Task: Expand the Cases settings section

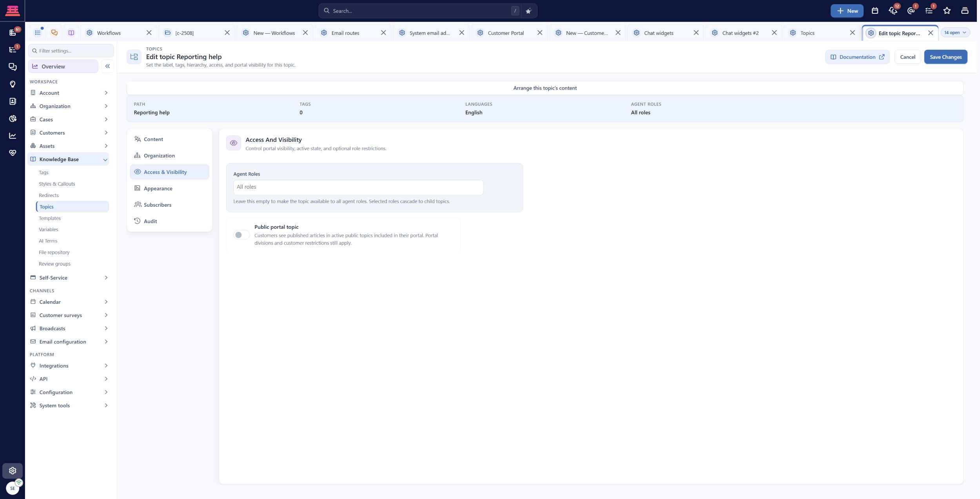Action: 69,119
